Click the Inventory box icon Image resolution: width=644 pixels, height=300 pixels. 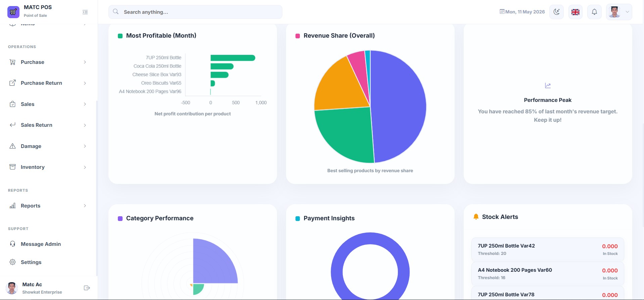pyautogui.click(x=12, y=167)
